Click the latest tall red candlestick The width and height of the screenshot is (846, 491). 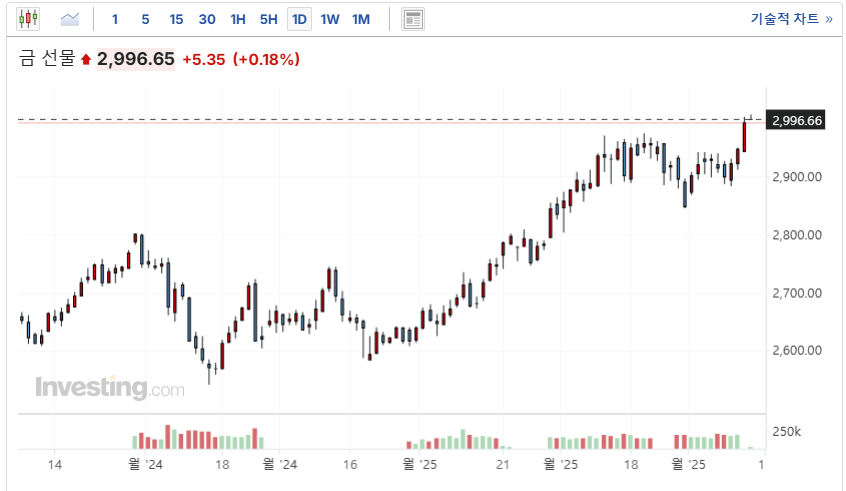tap(745, 137)
